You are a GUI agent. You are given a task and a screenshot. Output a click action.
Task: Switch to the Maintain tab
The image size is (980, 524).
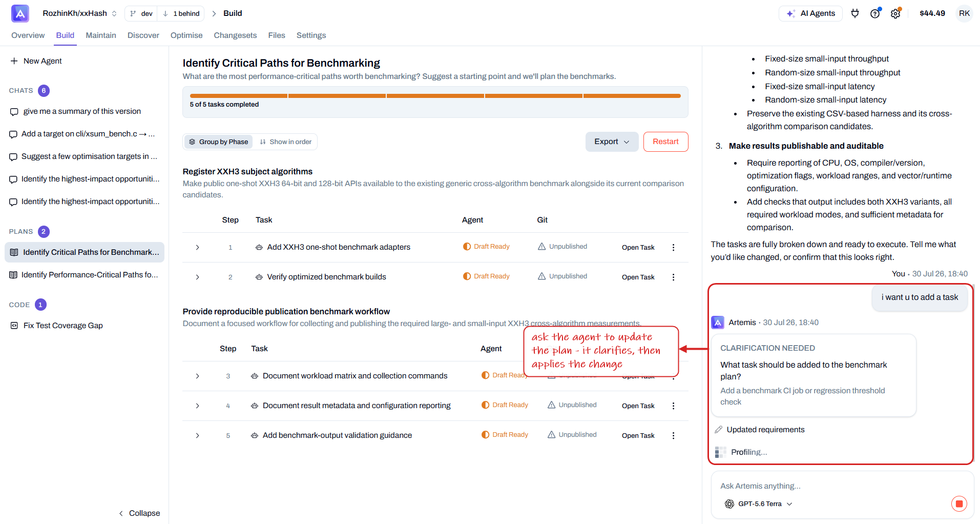101,35
